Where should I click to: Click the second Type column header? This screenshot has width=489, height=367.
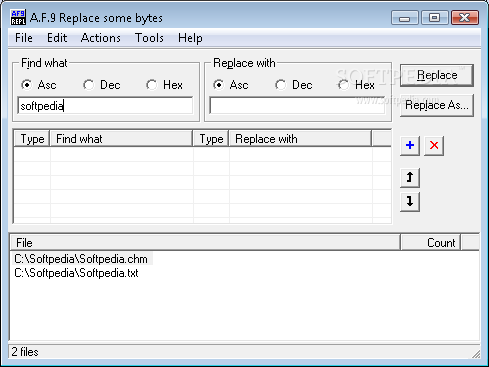[211, 139]
